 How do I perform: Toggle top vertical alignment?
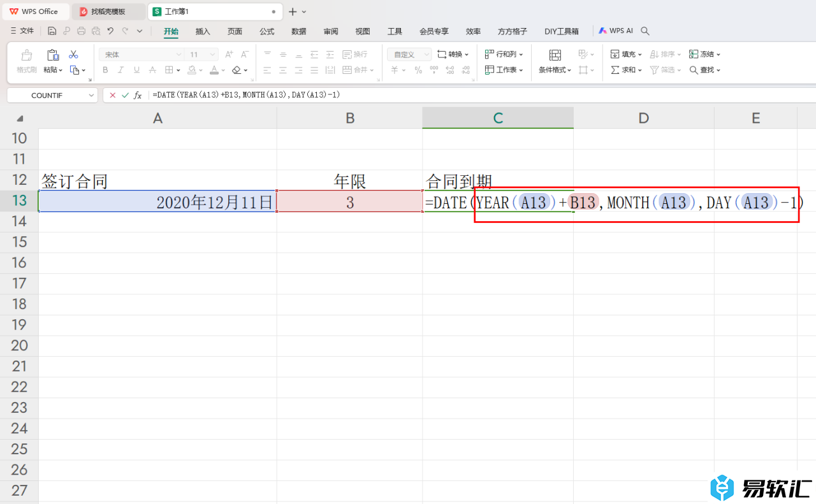[x=268, y=55]
